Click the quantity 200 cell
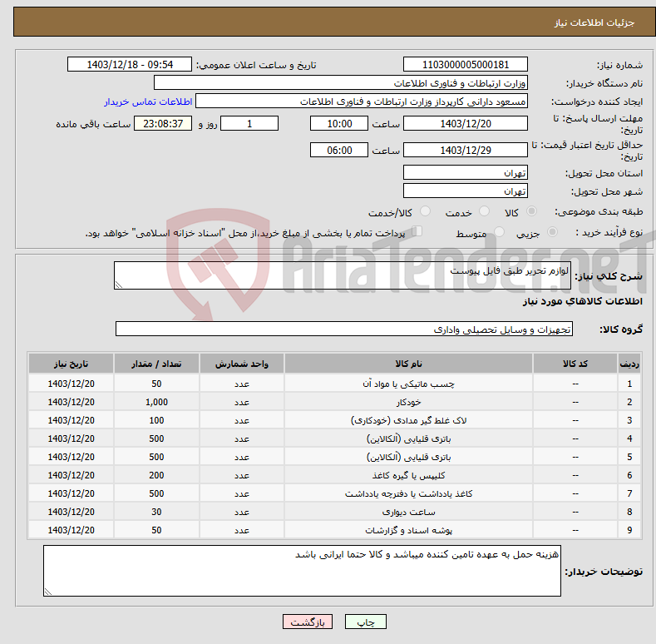This screenshot has width=656, height=644. (156, 475)
